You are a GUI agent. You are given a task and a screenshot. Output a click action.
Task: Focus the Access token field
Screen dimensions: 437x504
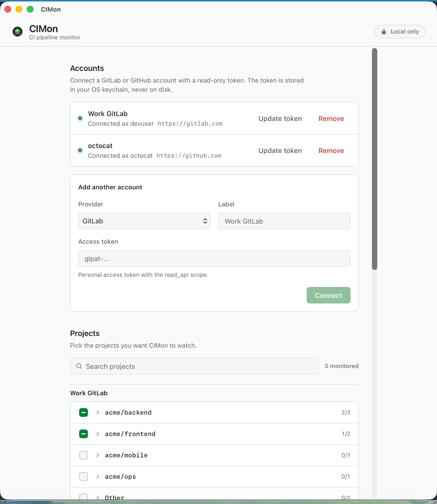tap(214, 259)
